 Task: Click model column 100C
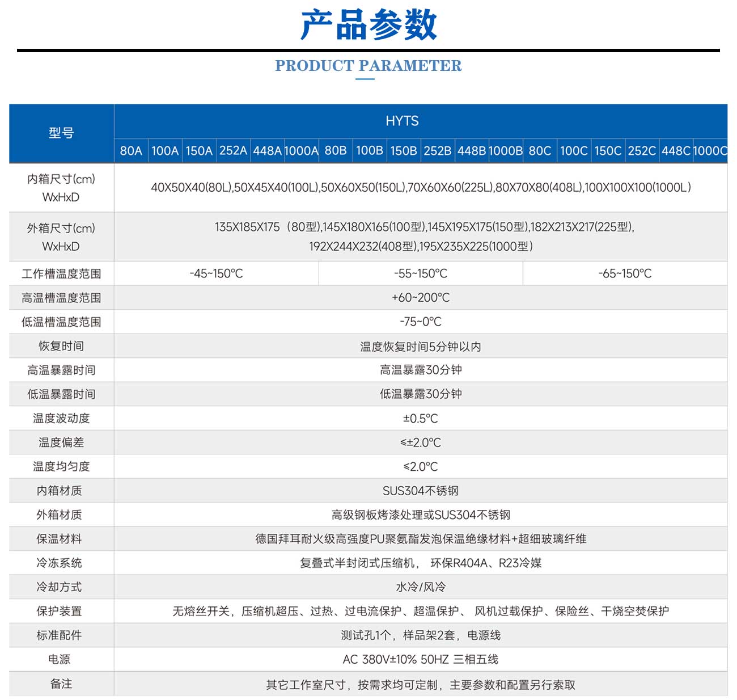574,151
